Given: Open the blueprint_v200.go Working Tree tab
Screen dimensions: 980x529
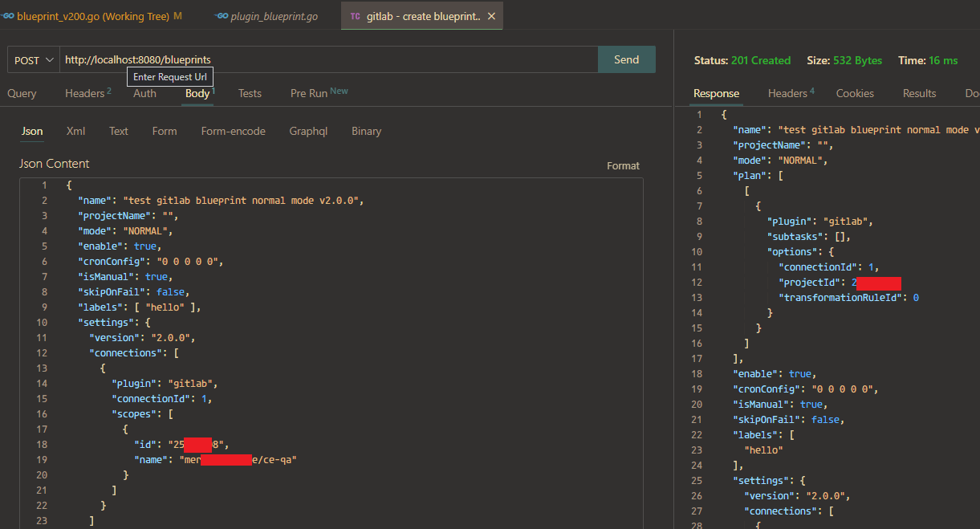Looking at the screenshot, I should point(92,15).
